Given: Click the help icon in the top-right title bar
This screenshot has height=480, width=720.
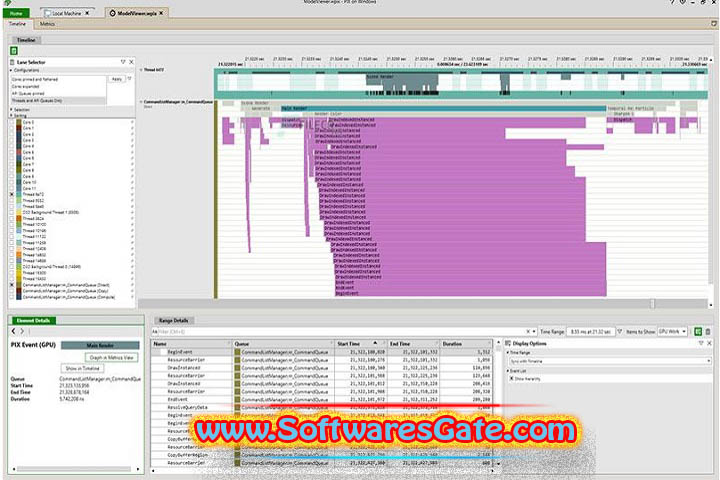Looking at the screenshot, I should point(672,2).
